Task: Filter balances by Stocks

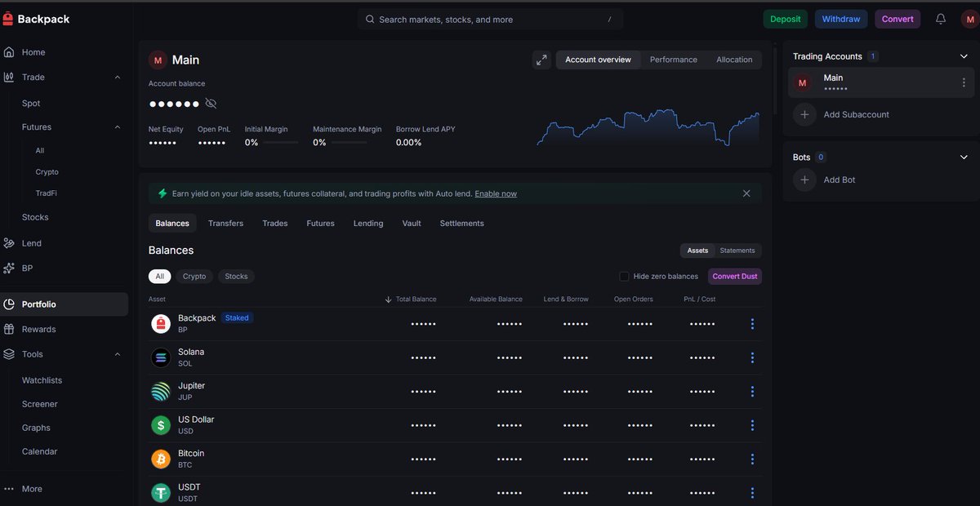Action: 236,277
